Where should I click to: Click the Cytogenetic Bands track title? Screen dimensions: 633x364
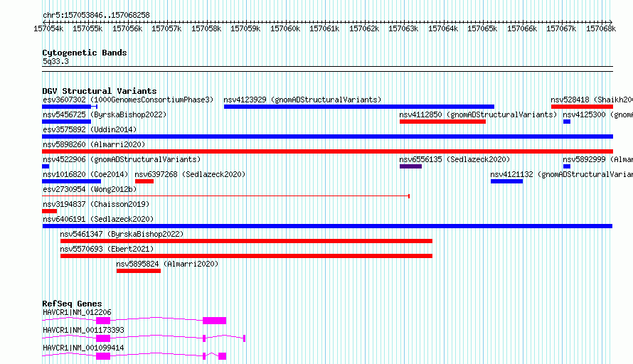(x=85, y=53)
